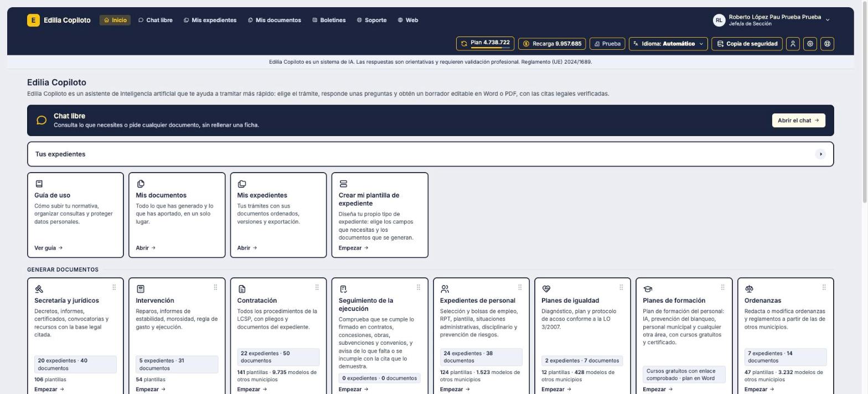This screenshot has height=394, width=868.
Task: Click the gavel icon on Secretaría y jurídicos
Action: click(39, 289)
